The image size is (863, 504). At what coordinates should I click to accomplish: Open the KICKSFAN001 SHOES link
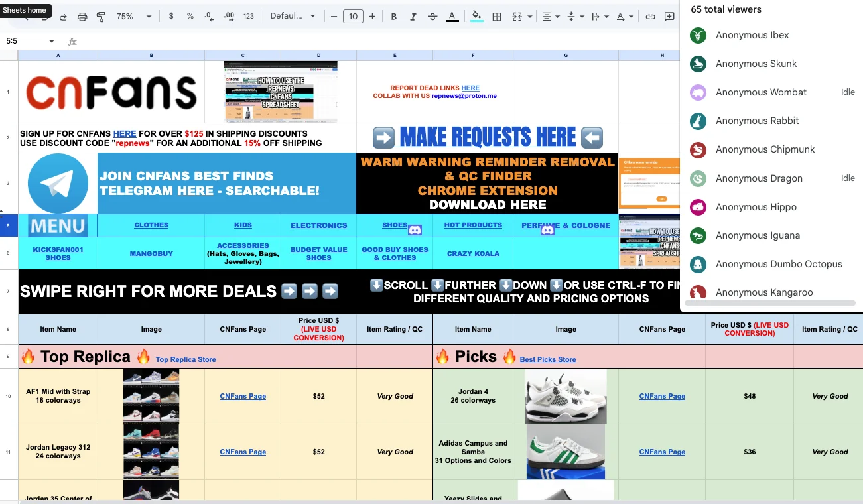(x=58, y=253)
